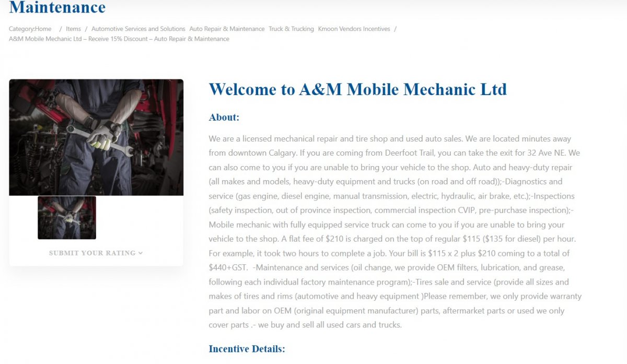Open the Home breadcrumb link
This screenshot has width=627, height=364.
43,29
